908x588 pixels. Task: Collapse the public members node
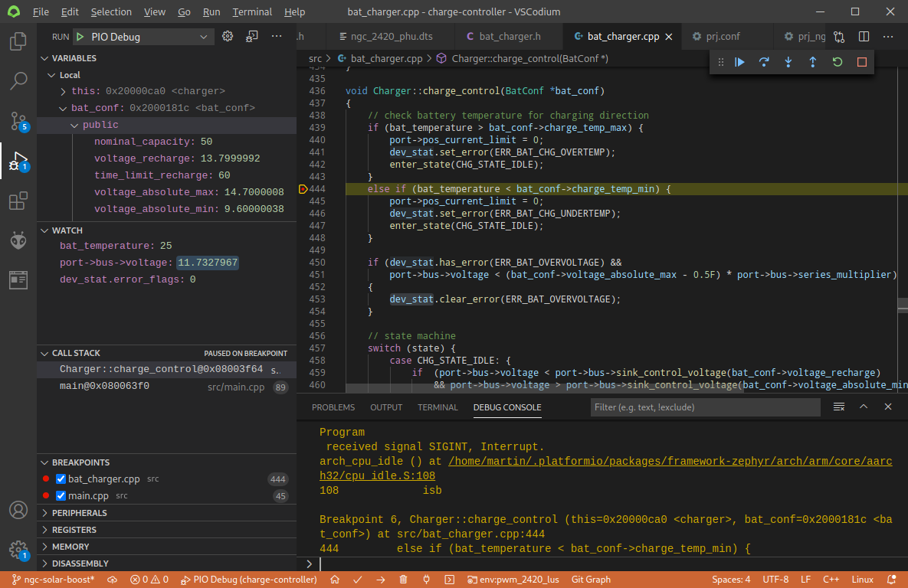(x=74, y=125)
